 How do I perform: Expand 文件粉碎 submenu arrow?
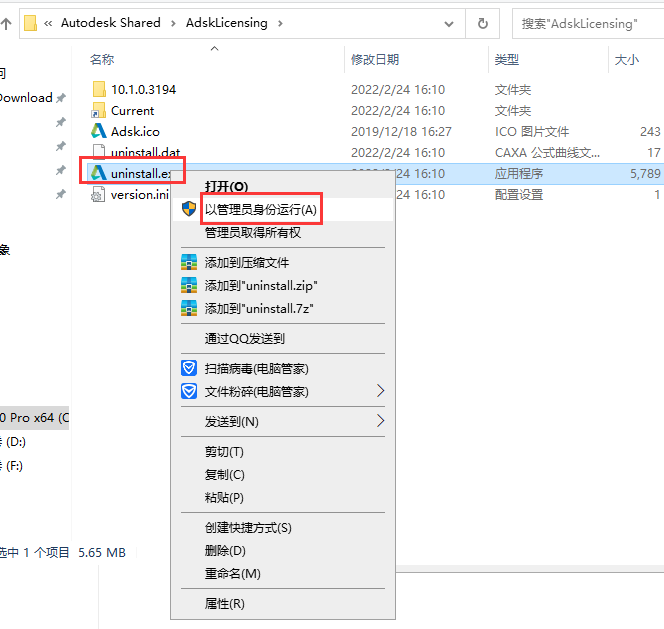click(380, 391)
